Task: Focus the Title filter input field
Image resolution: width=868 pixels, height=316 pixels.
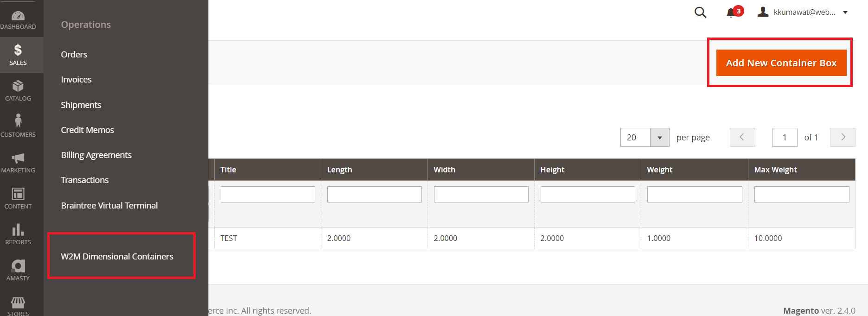Action: point(268,194)
